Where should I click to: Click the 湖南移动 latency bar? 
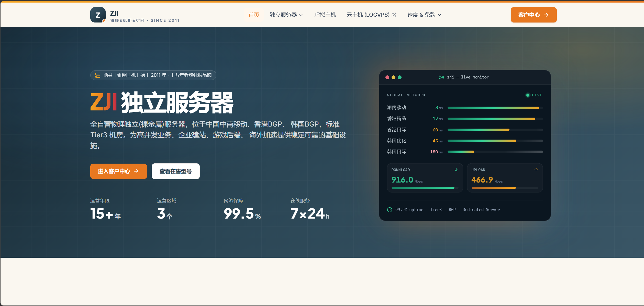[x=495, y=108]
